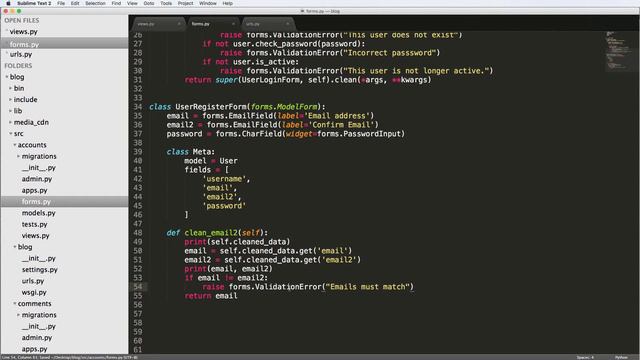
Task: Open __init__.py in the accounts folder
Action: pyautogui.click(x=38, y=168)
